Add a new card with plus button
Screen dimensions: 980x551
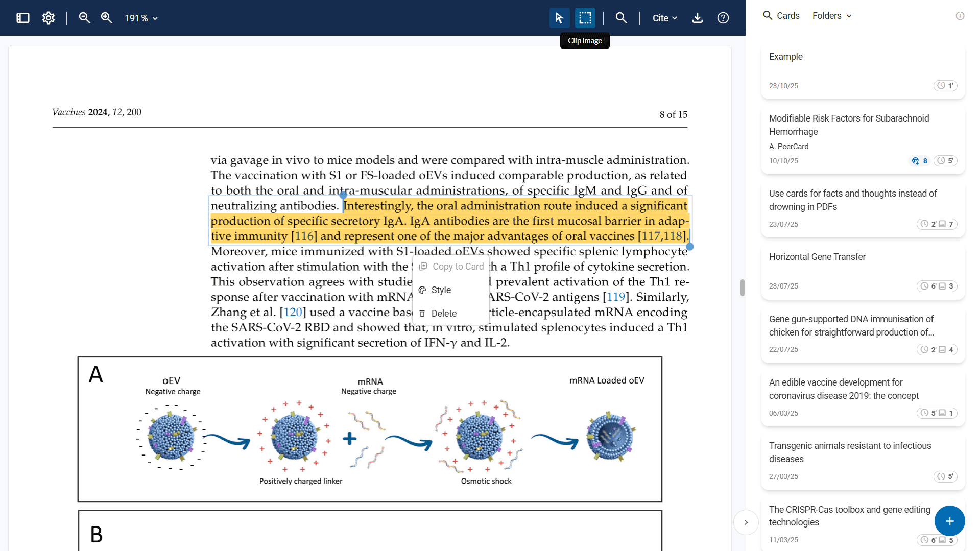pos(949,521)
